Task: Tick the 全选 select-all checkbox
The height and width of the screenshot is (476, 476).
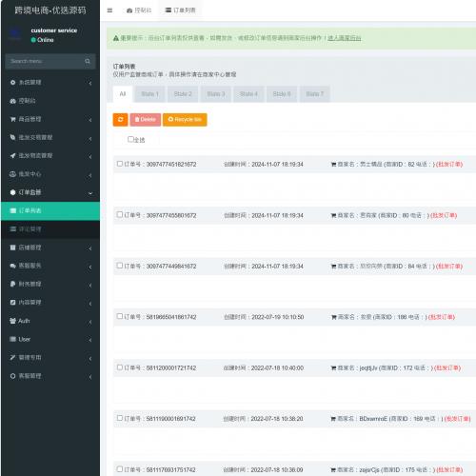Action: point(130,139)
